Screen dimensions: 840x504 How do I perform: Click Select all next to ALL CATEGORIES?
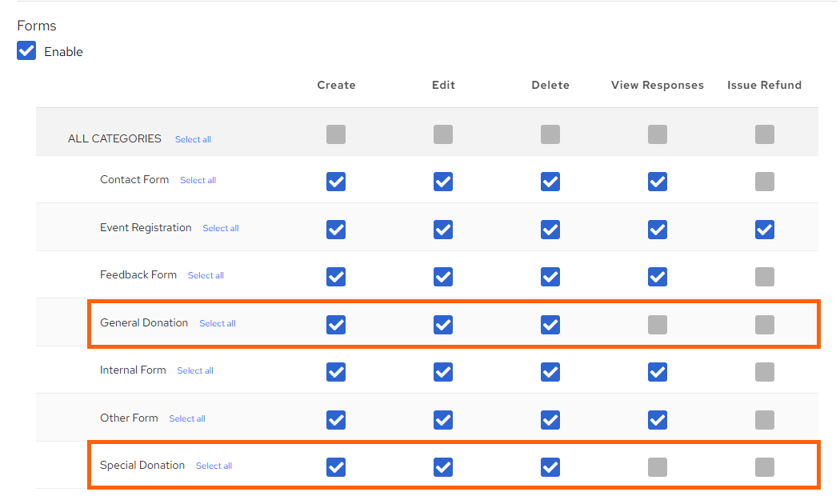(192, 138)
